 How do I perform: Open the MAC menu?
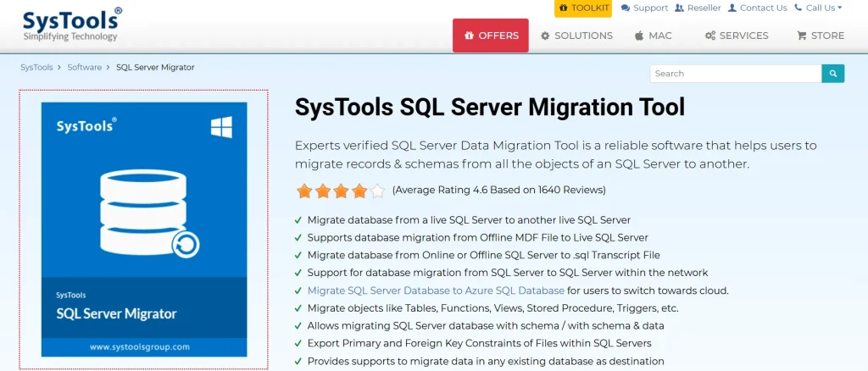point(659,36)
